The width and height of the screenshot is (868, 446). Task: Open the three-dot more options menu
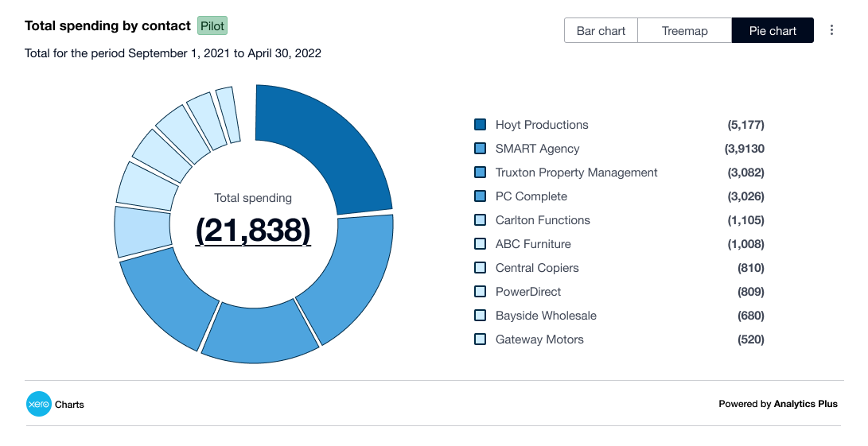coord(831,30)
